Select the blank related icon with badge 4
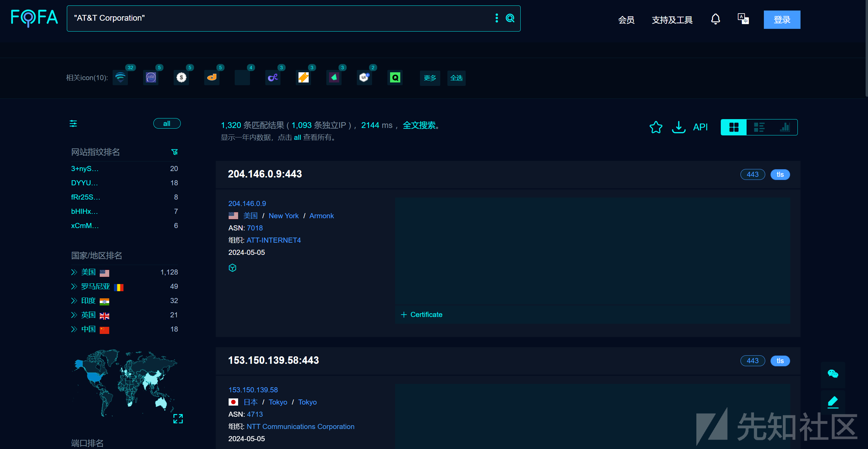Viewport: 868px width, 449px height. [x=242, y=78]
